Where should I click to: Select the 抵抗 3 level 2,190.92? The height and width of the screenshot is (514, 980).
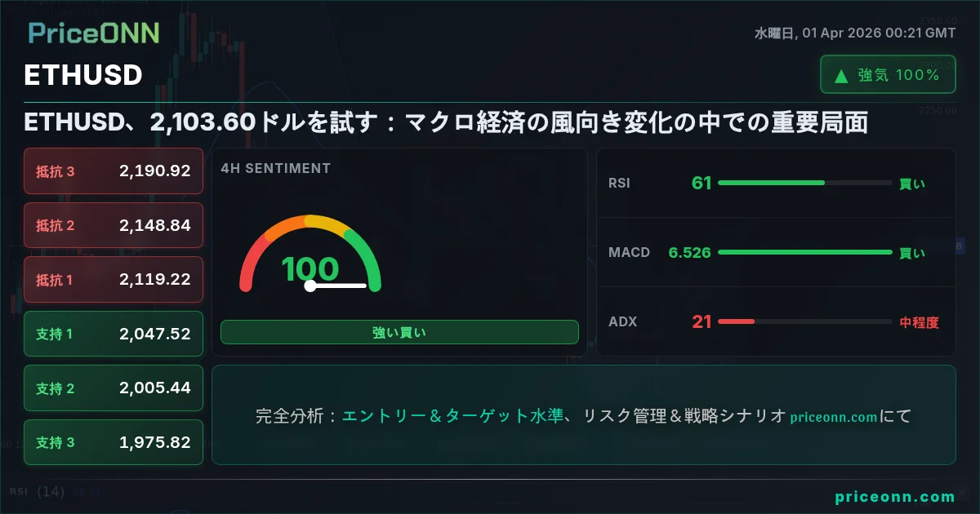tap(114, 171)
